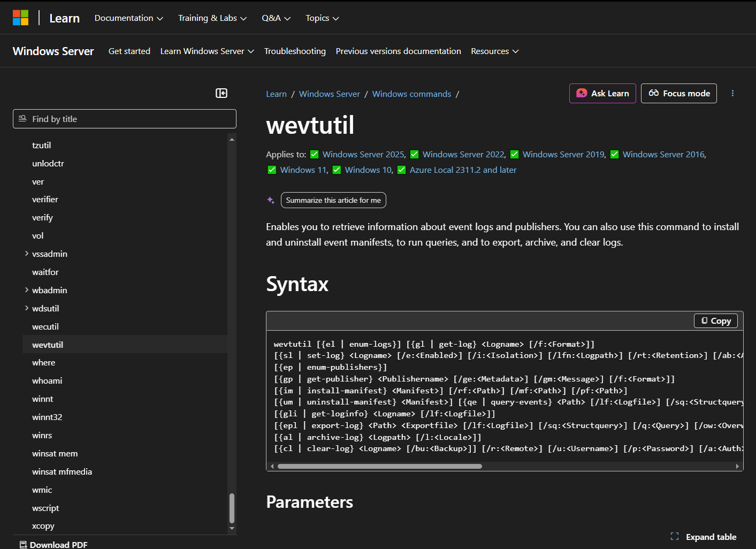Open the Windows Server 2019 link

pos(563,155)
